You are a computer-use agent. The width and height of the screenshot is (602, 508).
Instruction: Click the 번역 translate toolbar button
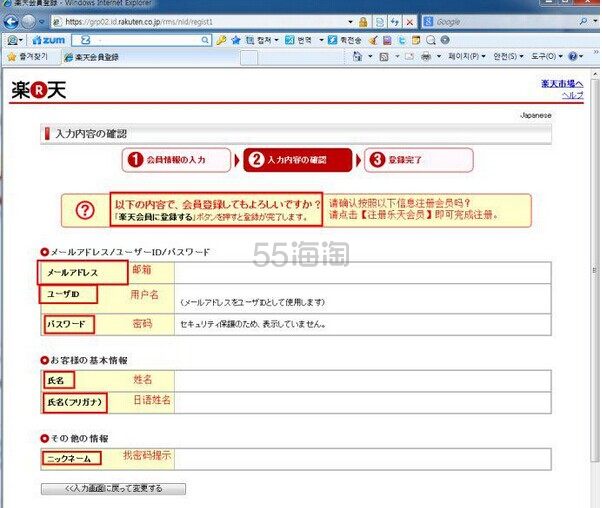(298, 40)
